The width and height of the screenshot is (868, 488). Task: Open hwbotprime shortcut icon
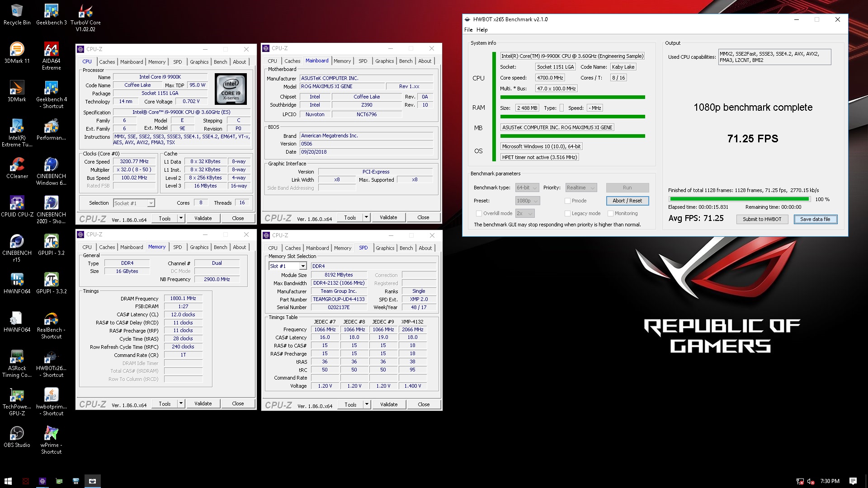pos(51,402)
